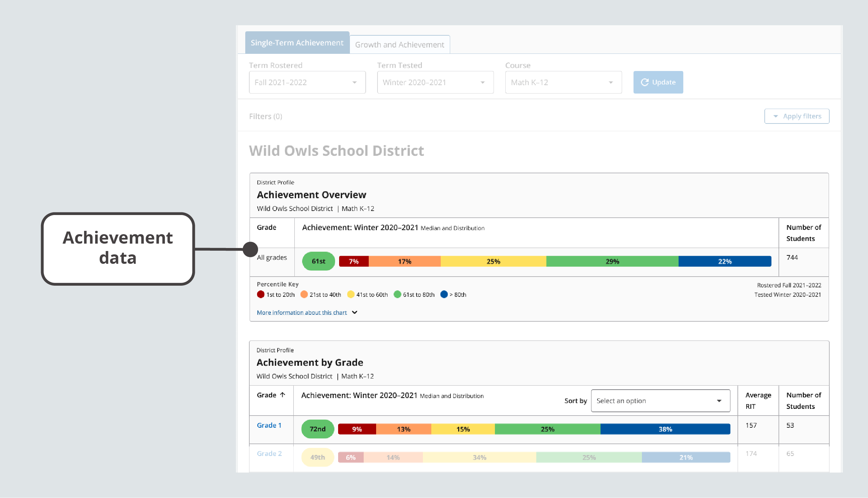868x498 pixels.
Task: Open the Term Rostered dropdown
Action: 307,82
